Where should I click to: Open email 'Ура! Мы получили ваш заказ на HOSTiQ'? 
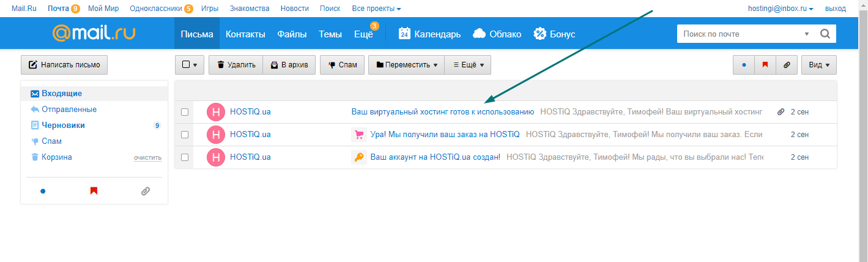coord(445,135)
